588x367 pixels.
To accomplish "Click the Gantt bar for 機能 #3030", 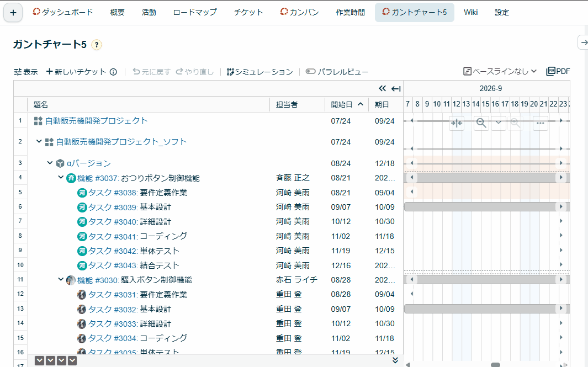I will coord(487,279).
